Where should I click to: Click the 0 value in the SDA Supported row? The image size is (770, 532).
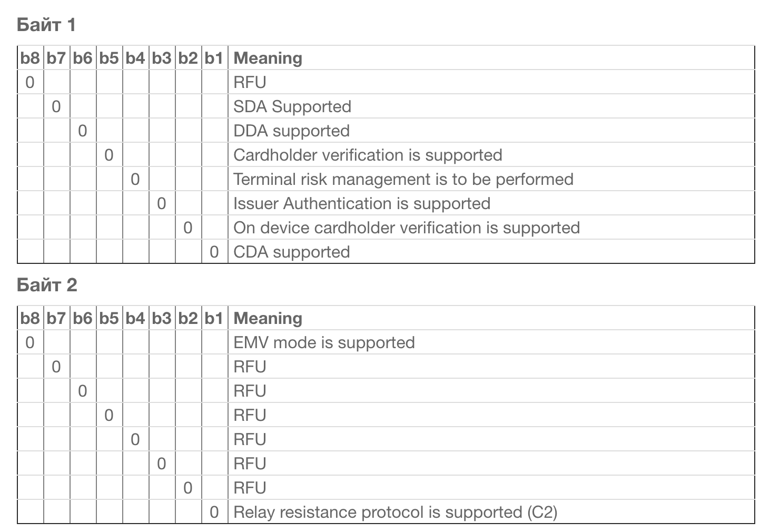click(x=56, y=106)
